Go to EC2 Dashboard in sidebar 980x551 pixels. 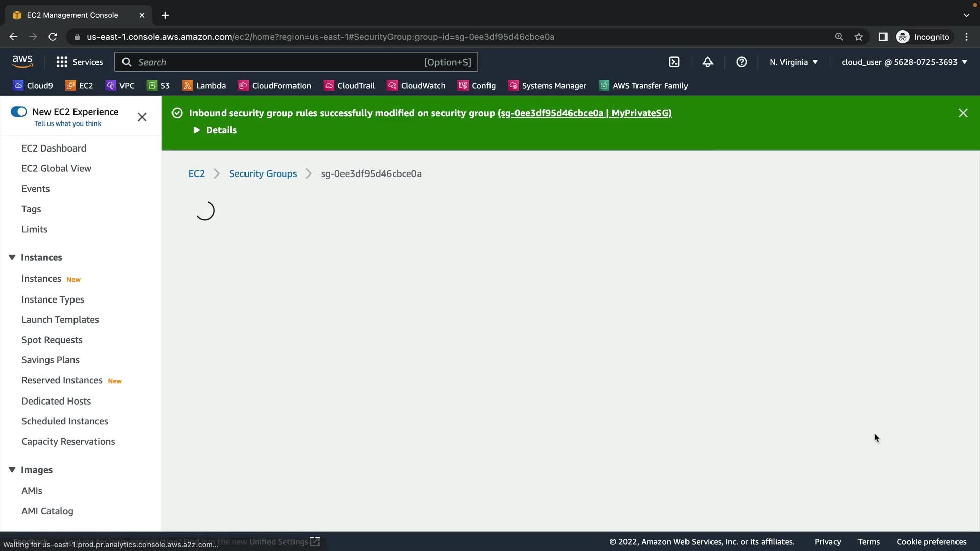(54, 148)
